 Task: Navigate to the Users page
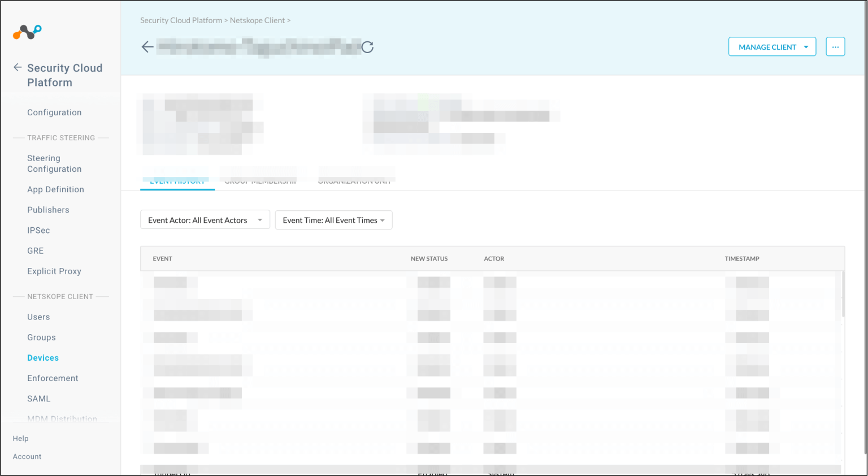pos(38,317)
